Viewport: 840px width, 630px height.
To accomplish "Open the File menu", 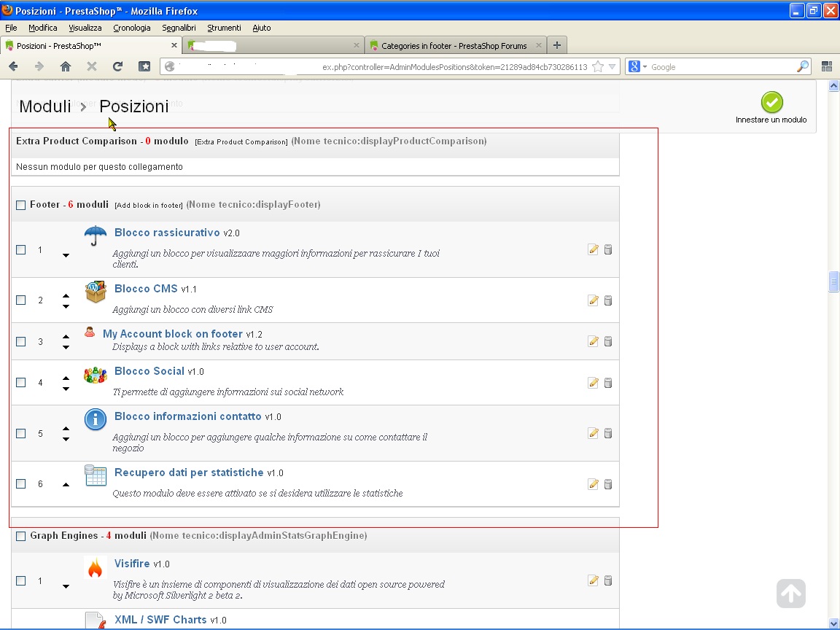I will click(11, 28).
